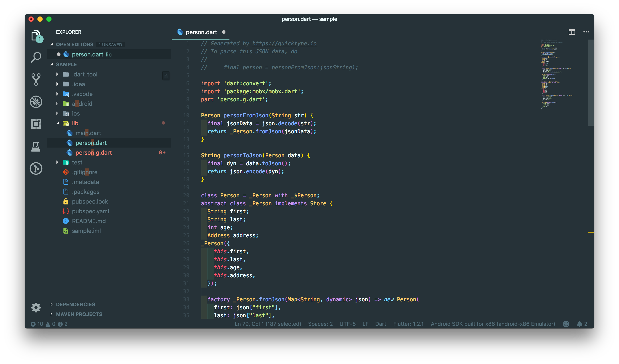This screenshot has height=364, width=619.
Task: Collapse the OPEN EDITORS section
Action: (52, 44)
